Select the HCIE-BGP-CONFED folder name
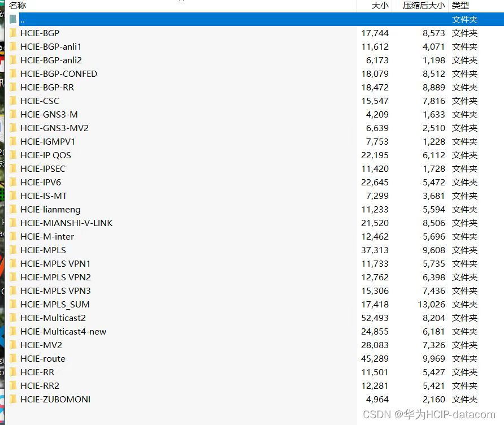This screenshot has height=425, width=504. pyautogui.click(x=59, y=73)
